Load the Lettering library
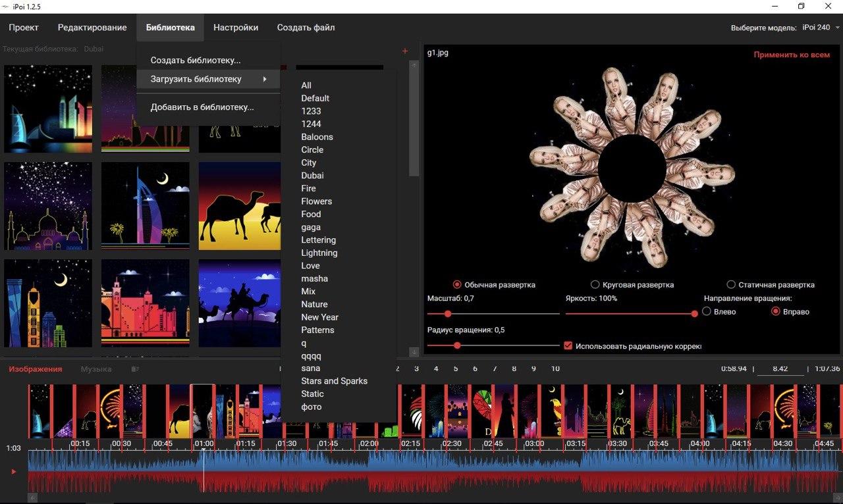 (x=318, y=240)
